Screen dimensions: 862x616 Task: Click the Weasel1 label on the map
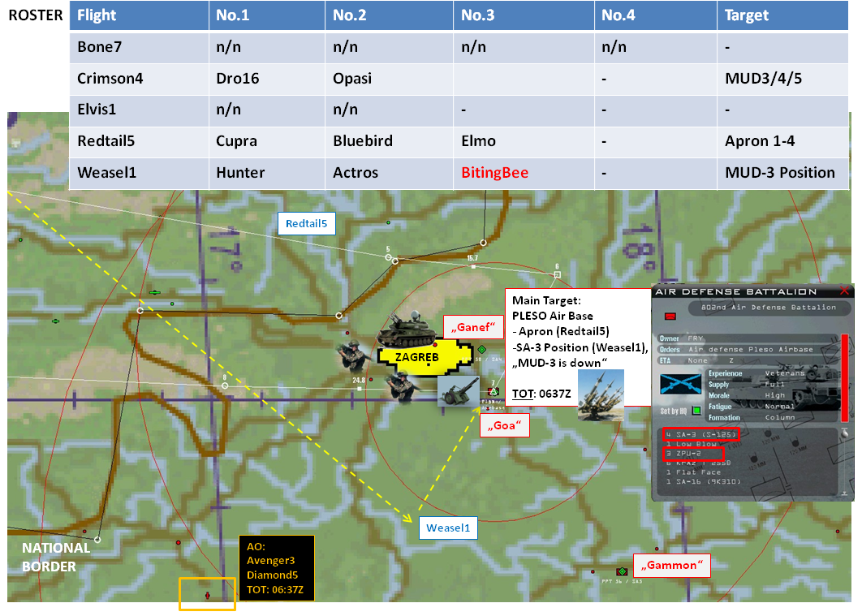point(448,528)
